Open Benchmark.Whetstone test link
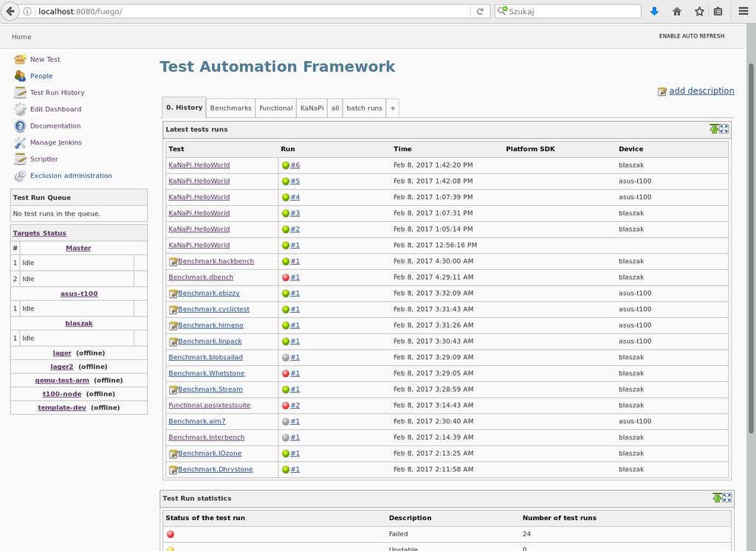This screenshot has height=551, width=756. pyautogui.click(x=207, y=373)
